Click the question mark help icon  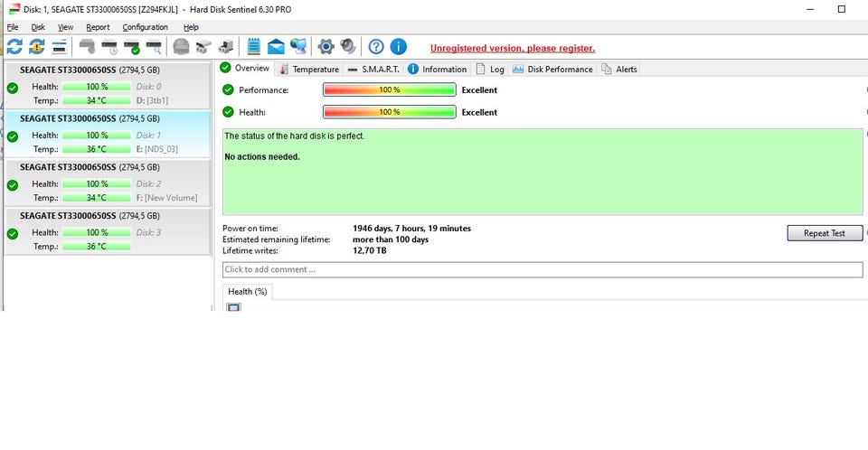point(376,47)
